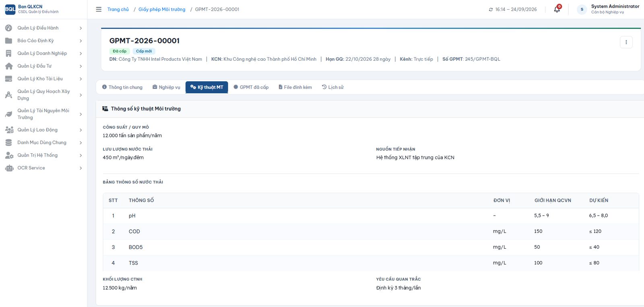644x307 pixels.
Task: Click the pH limit value 5,5 – 9
Action: tap(541, 216)
